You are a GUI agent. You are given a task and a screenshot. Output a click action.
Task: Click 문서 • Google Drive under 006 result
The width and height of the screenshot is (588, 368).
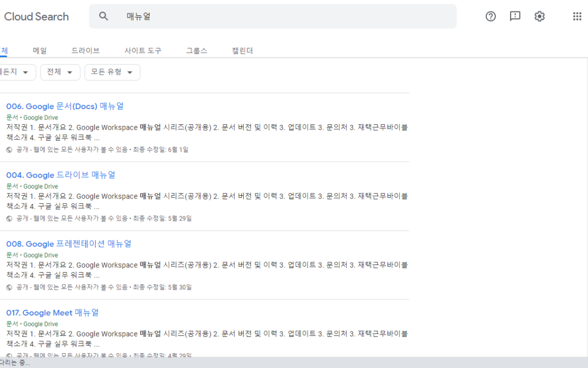(32, 118)
